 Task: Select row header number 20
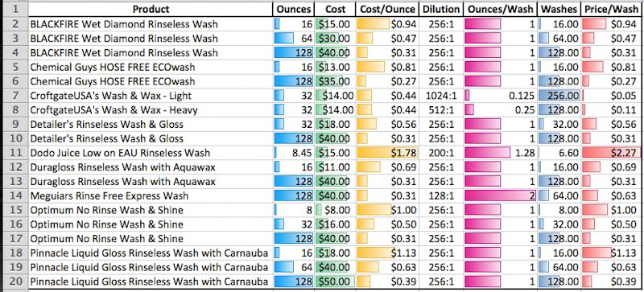[14, 282]
